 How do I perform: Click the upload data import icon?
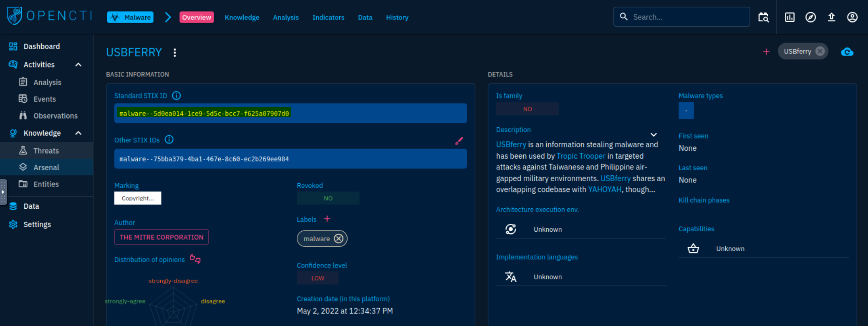831,17
